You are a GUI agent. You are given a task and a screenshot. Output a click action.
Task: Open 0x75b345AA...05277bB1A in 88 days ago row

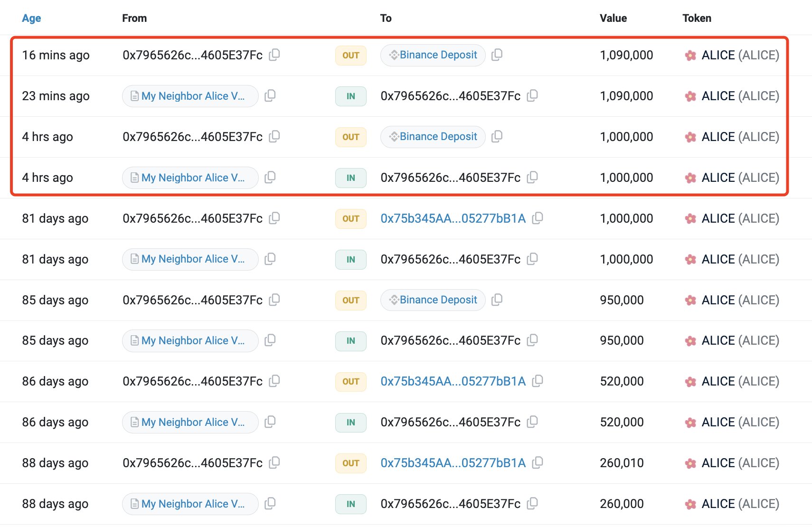click(453, 463)
